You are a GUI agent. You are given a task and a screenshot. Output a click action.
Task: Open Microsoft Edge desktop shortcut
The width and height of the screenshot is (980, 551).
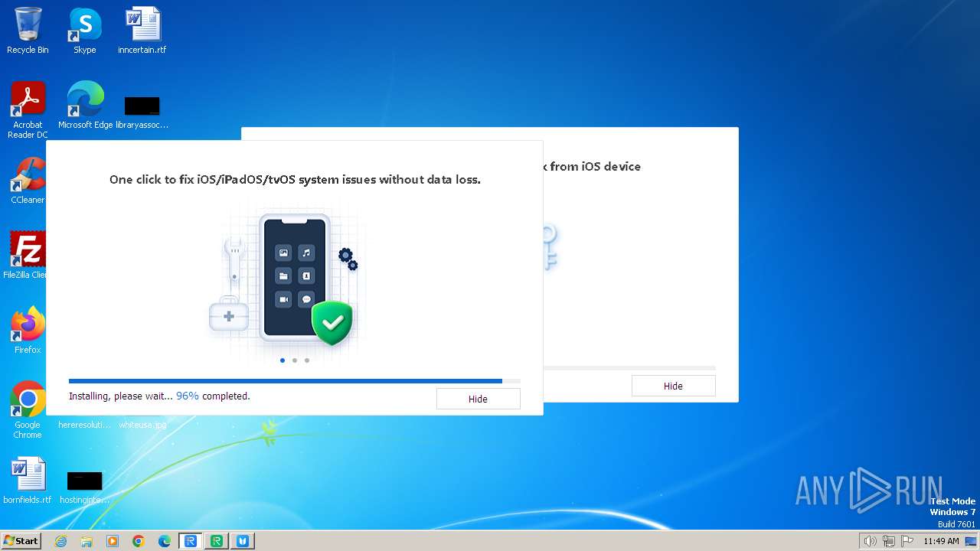[85, 106]
